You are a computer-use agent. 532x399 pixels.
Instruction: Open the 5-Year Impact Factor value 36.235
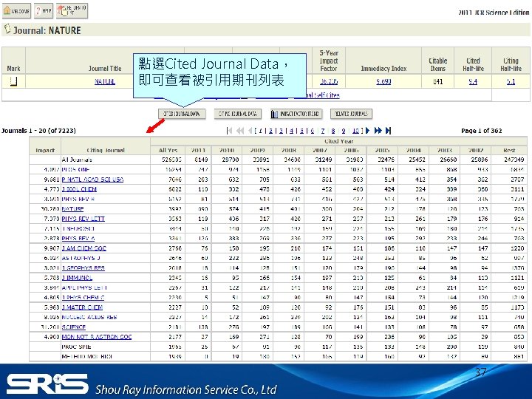(x=328, y=81)
